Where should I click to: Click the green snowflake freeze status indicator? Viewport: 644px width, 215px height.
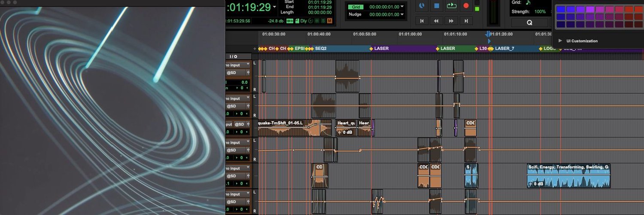pyautogui.click(x=317, y=21)
